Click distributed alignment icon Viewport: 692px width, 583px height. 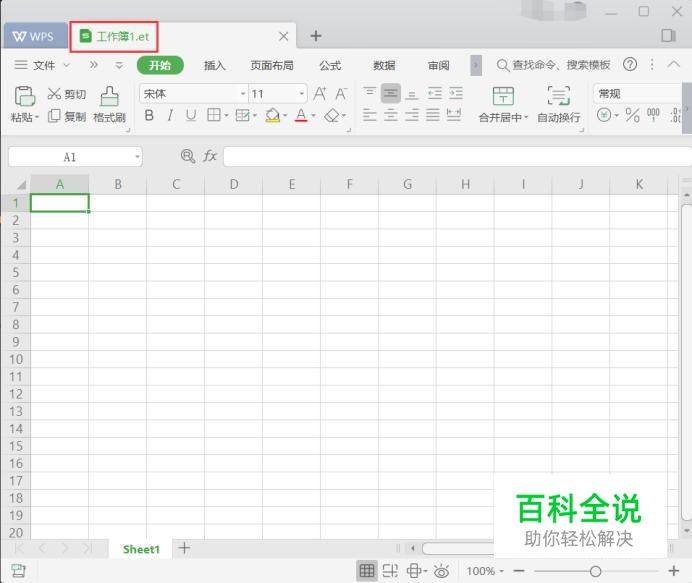pyautogui.click(x=454, y=115)
